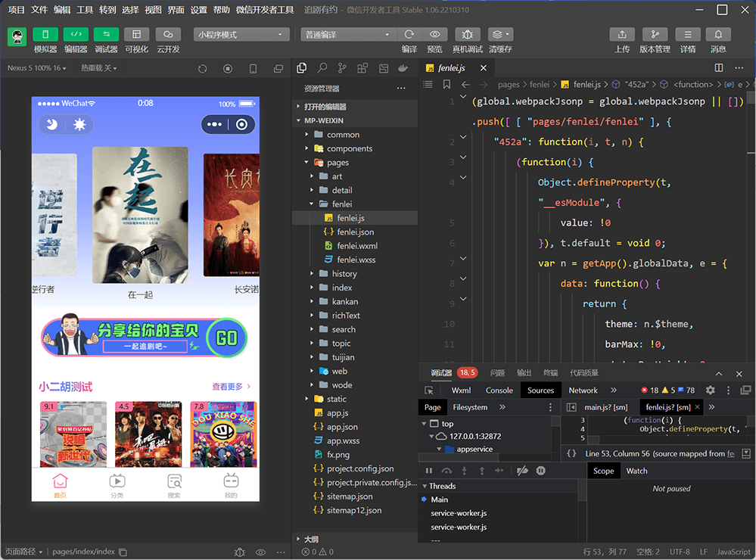756x560 pixels.
Task: Open the cloud development icon
Action: [168, 35]
